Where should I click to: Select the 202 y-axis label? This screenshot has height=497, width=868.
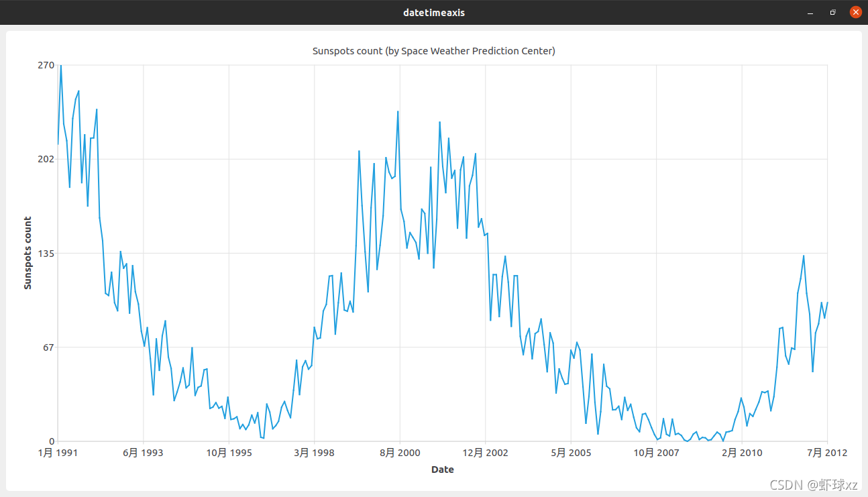[46, 159]
